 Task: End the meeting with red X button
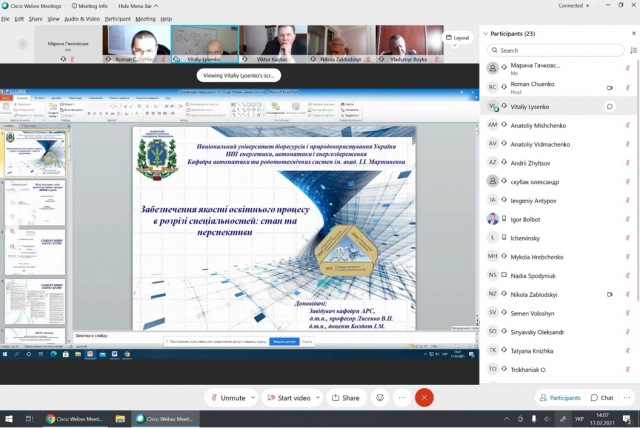tap(424, 397)
